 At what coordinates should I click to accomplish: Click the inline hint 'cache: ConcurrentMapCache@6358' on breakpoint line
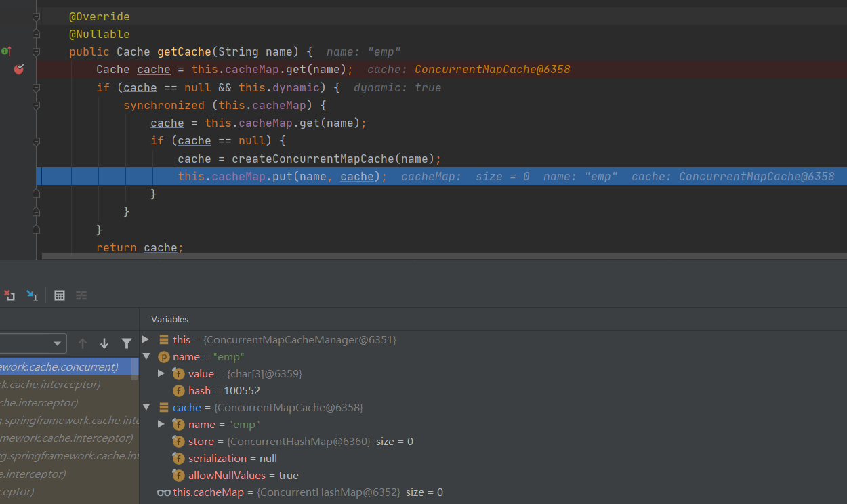(469, 69)
